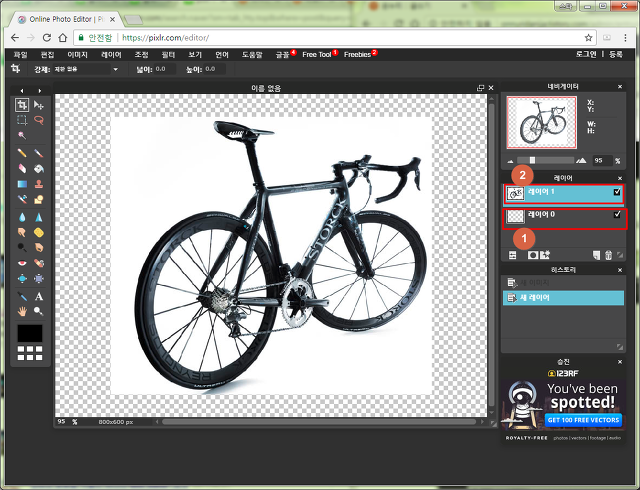The height and width of the screenshot is (490, 640).
Task: Open the 도움말 menu
Action: point(252,55)
